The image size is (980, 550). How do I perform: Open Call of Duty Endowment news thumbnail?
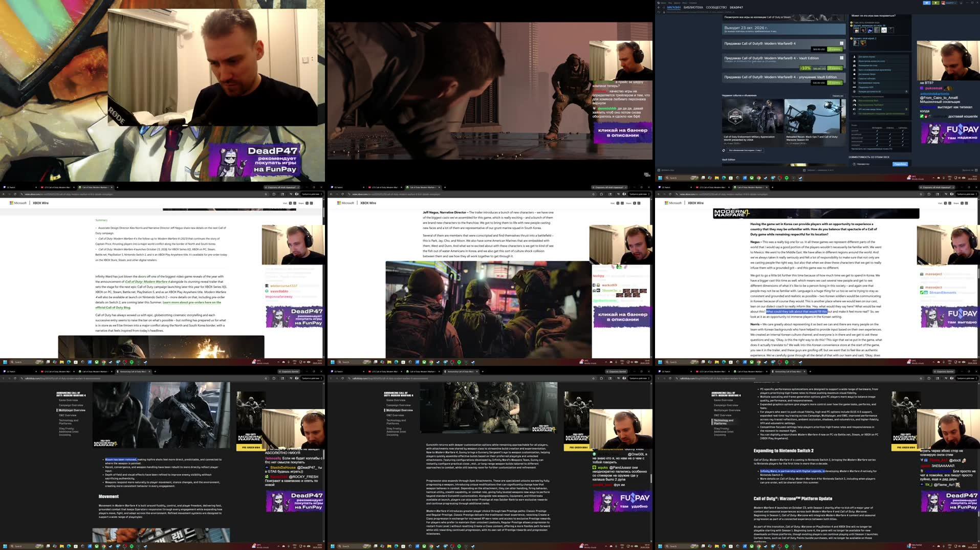752,116
